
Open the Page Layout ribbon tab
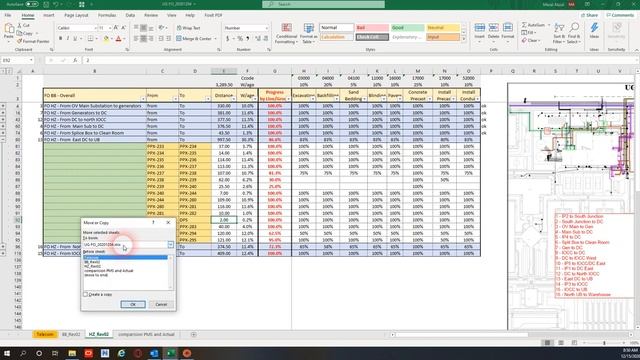point(76,15)
